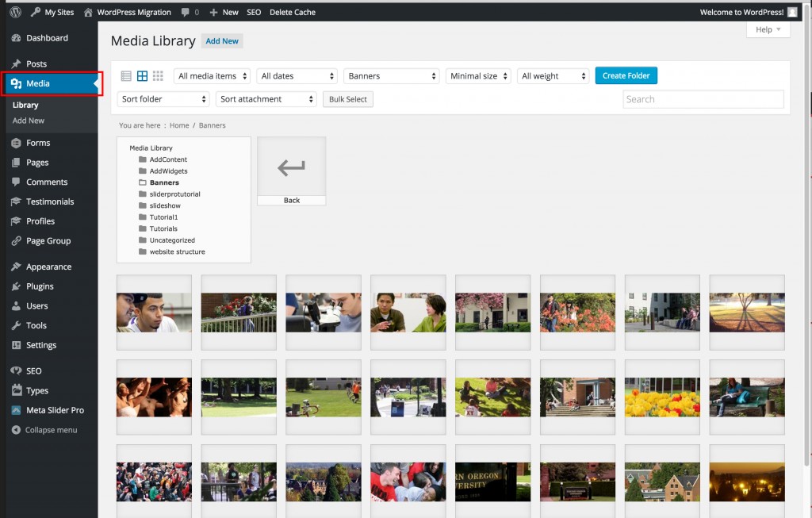Screen dimensions: 812x518
Task: Click the Bulk Select button
Action: pyautogui.click(x=348, y=99)
